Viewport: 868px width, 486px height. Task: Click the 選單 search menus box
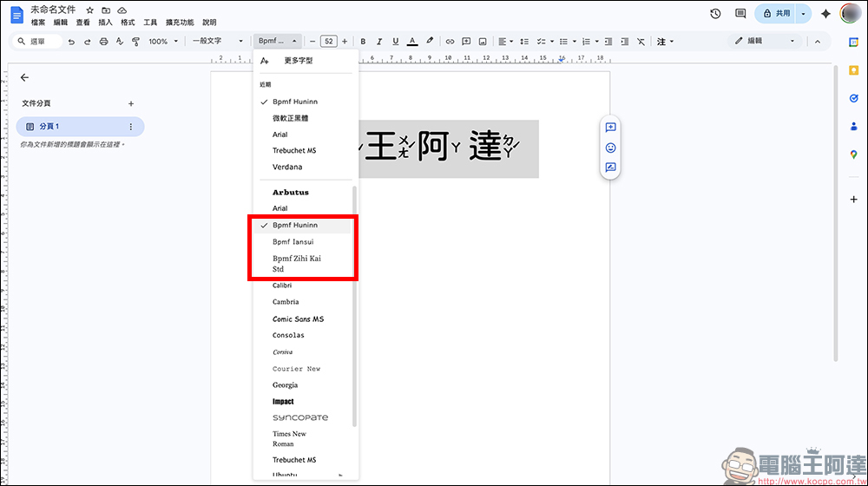[37, 42]
